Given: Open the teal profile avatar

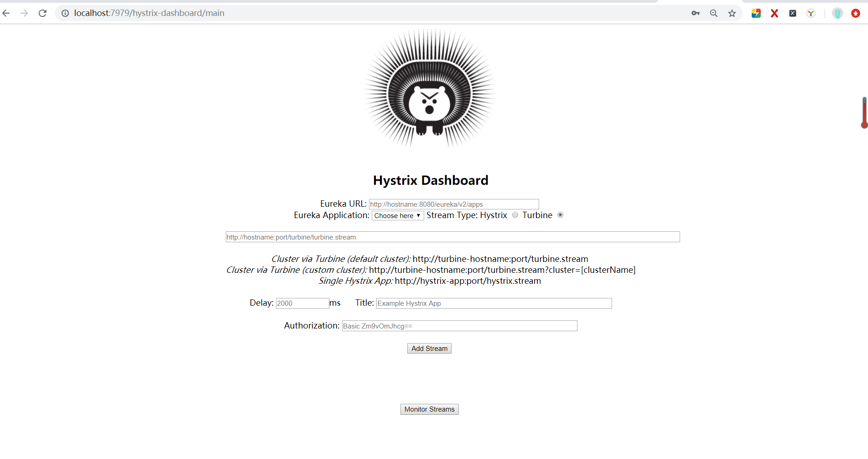Looking at the screenshot, I should pos(837,13).
